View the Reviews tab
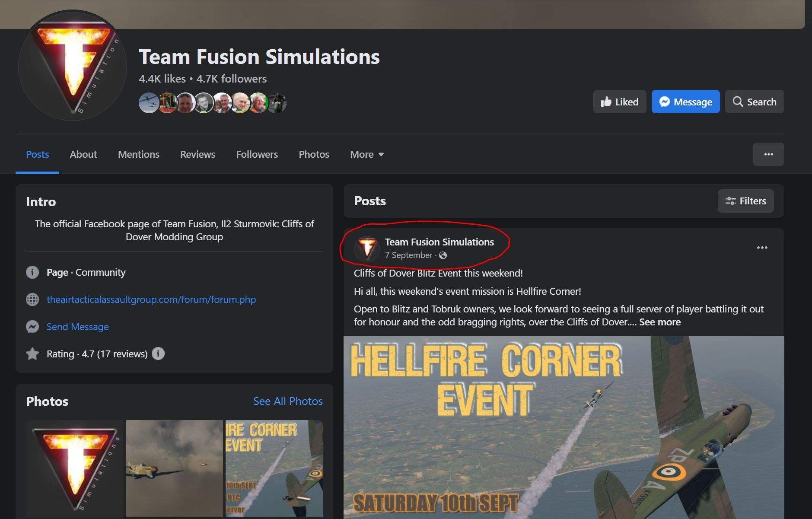The width and height of the screenshot is (812, 519). coord(197,154)
